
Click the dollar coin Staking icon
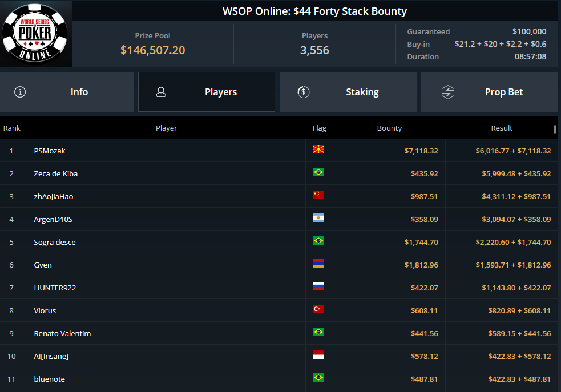(x=304, y=92)
